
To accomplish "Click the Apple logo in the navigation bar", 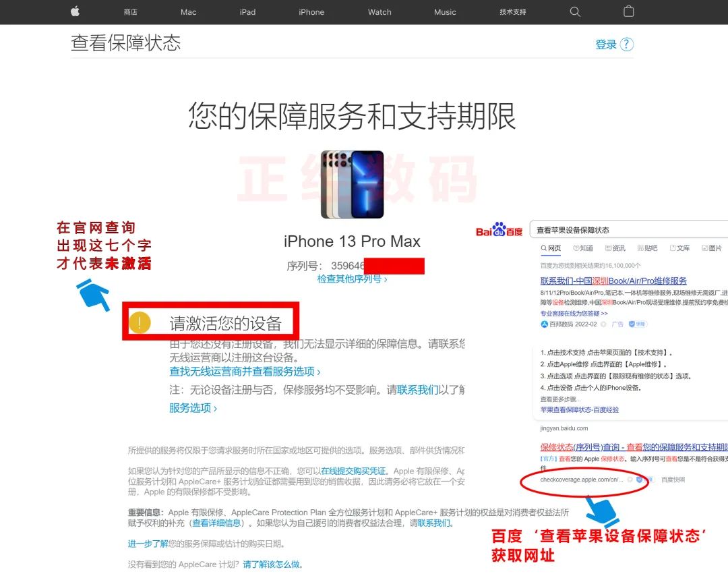I will [x=75, y=12].
